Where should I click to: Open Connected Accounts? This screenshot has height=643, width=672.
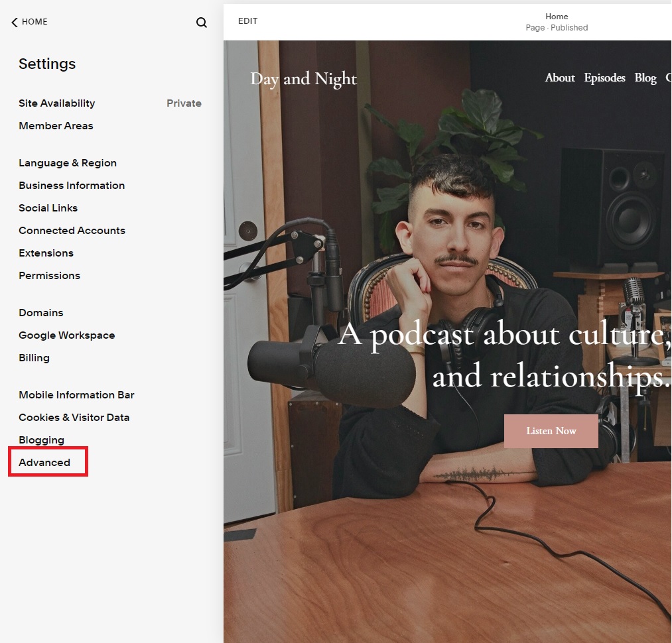coord(72,231)
